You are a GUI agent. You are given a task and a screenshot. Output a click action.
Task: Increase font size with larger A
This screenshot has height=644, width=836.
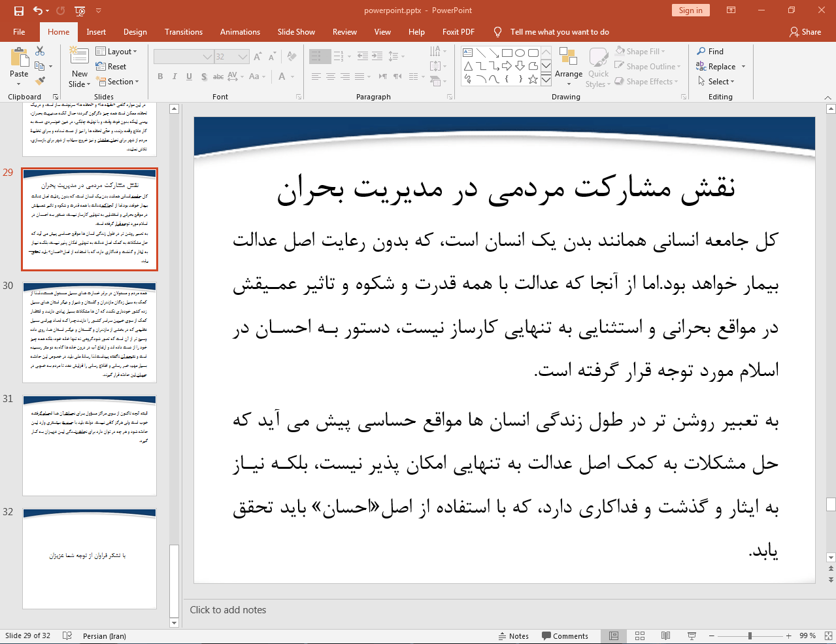258,57
